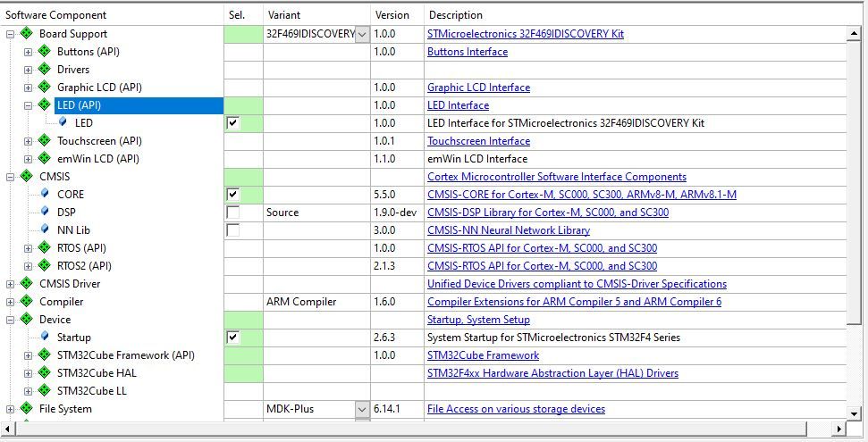
Task: Click the Compiler diamond icon
Action: [27, 301]
